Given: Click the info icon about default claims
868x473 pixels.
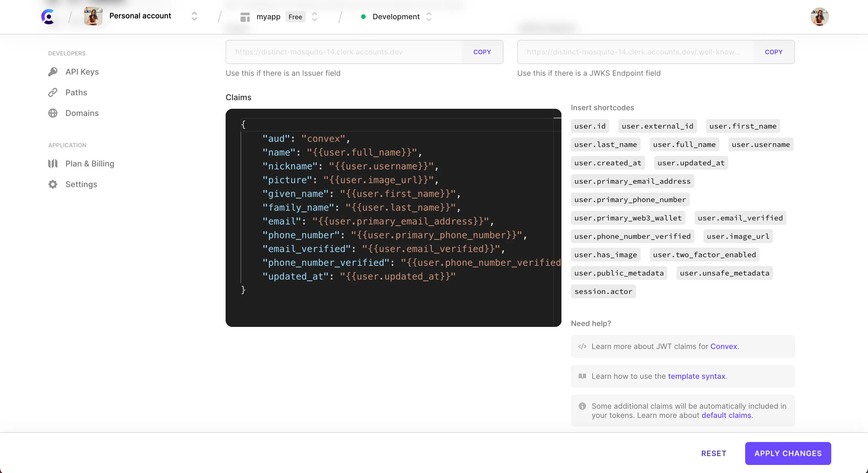Looking at the screenshot, I should [x=582, y=406].
